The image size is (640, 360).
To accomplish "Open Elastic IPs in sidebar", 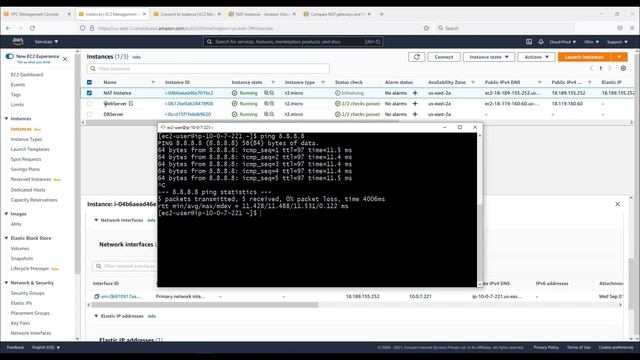I will coord(21,303).
